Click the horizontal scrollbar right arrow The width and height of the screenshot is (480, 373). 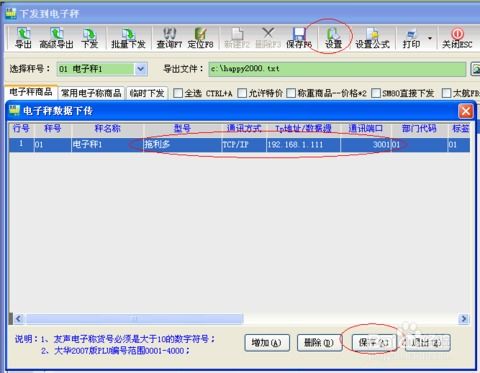click(464, 319)
